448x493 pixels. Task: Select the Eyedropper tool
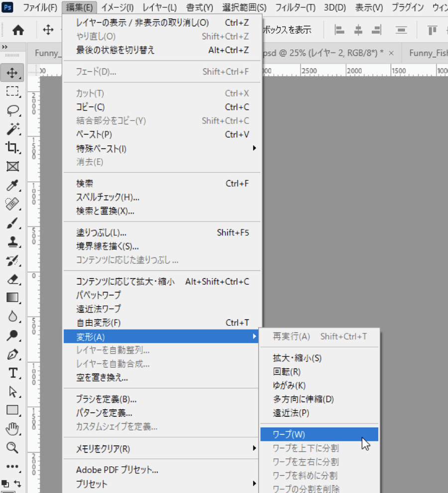click(x=12, y=185)
